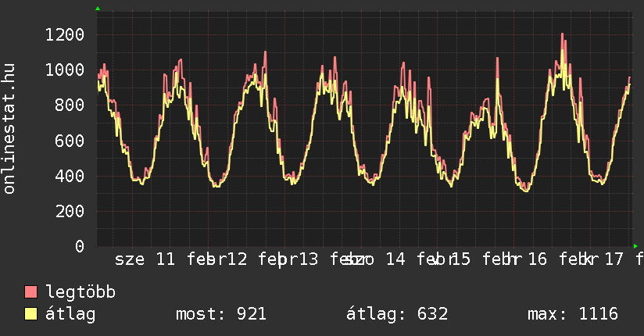This screenshot has height=336, width=644.
Task: Select the 'átlag: 632' statistic value
Action: pos(397,314)
